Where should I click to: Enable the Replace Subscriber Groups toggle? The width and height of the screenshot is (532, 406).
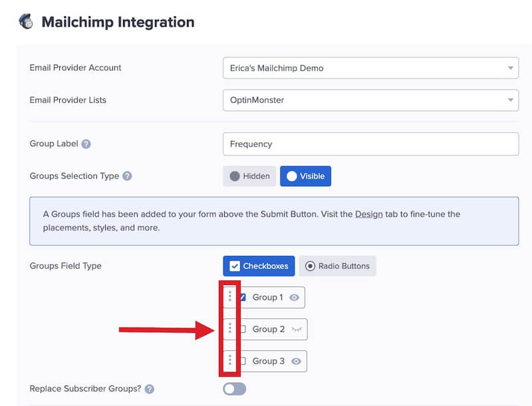click(x=234, y=389)
